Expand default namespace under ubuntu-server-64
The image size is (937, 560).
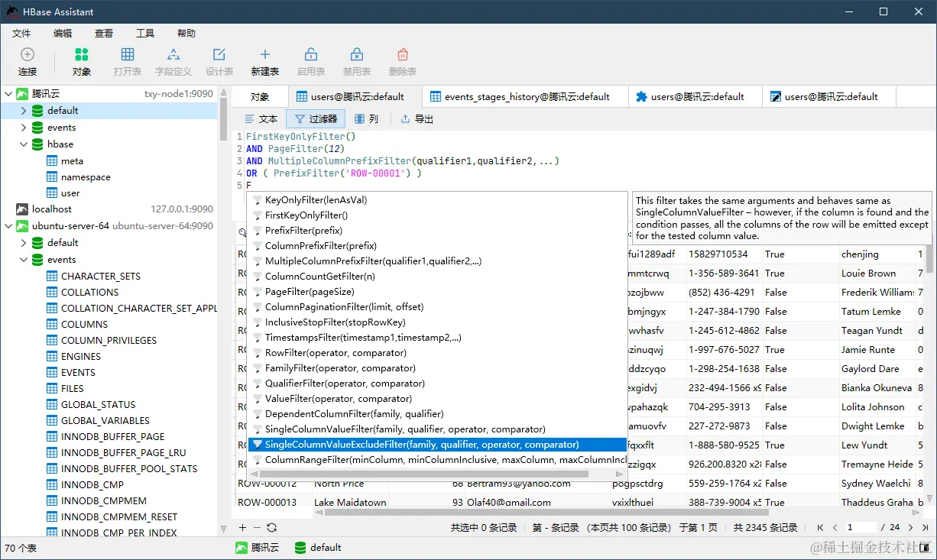coord(24,243)
